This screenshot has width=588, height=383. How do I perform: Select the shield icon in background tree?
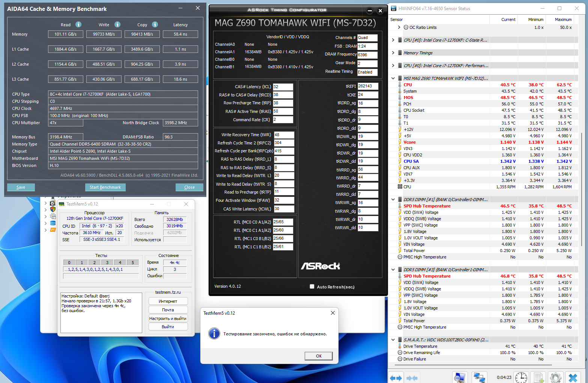point(53,209)
